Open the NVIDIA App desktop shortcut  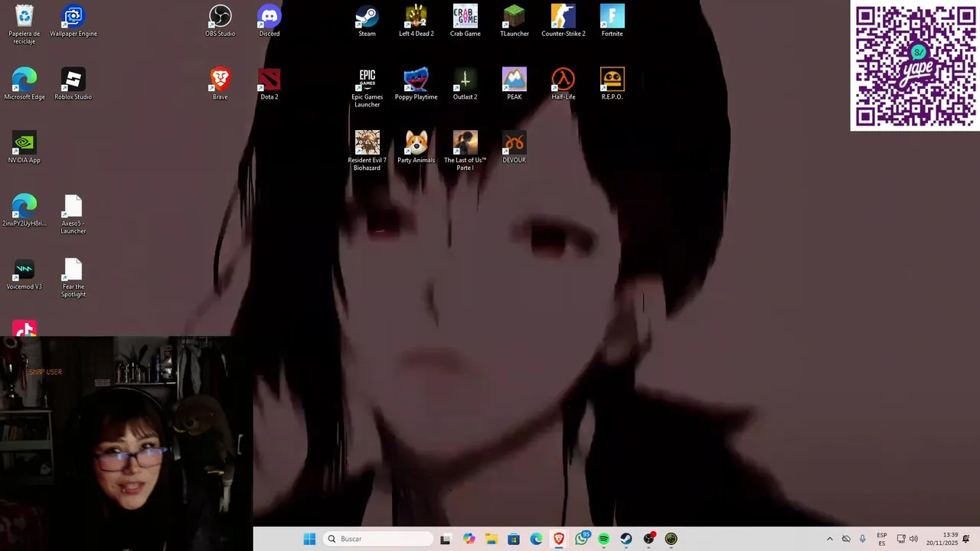tap(24, 147)
